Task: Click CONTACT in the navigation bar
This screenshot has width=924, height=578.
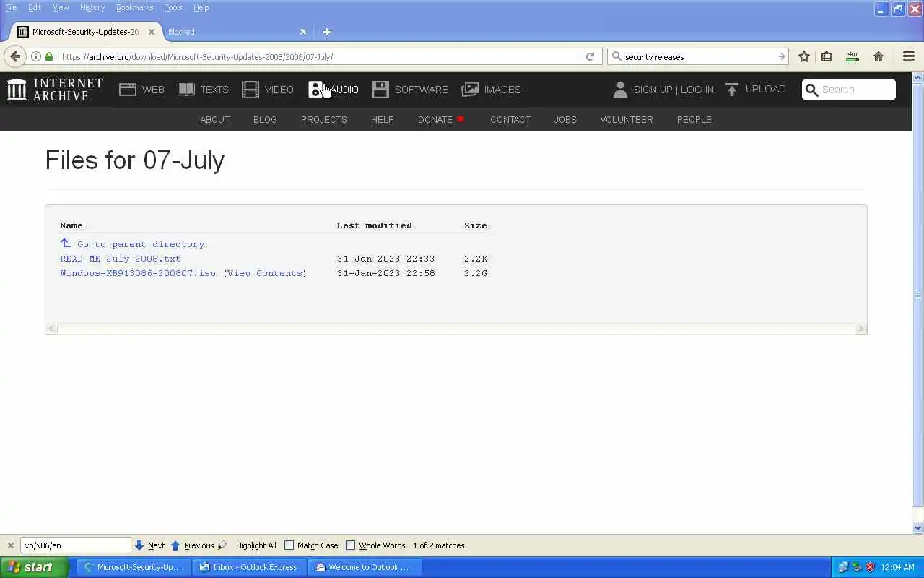Action: (510, 120)
